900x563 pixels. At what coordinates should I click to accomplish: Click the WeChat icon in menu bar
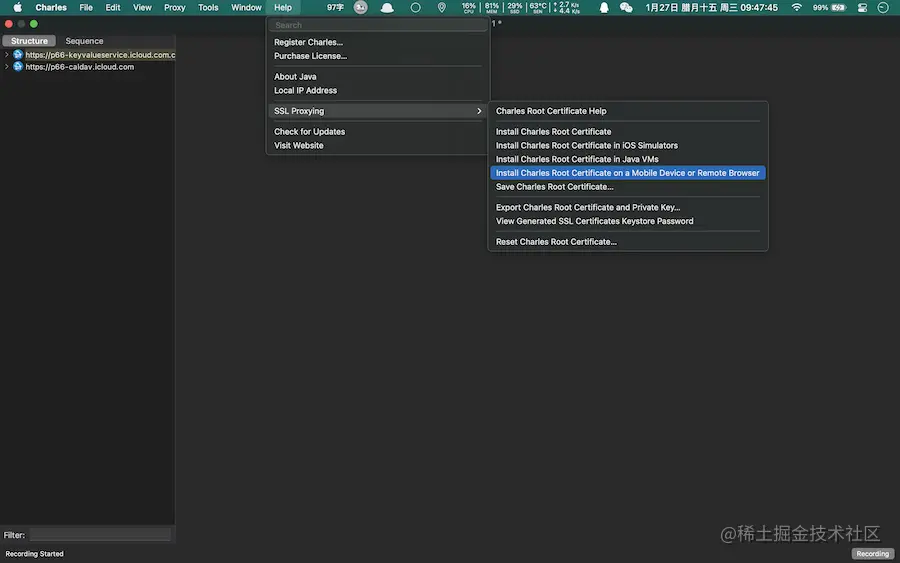pyautogui.click(x=626, y=7)
